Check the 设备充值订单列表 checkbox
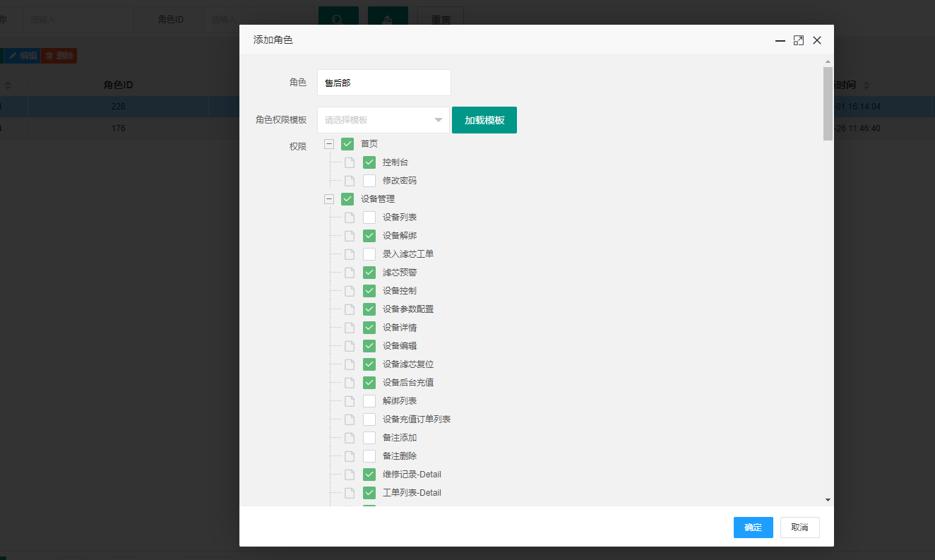 369,419
